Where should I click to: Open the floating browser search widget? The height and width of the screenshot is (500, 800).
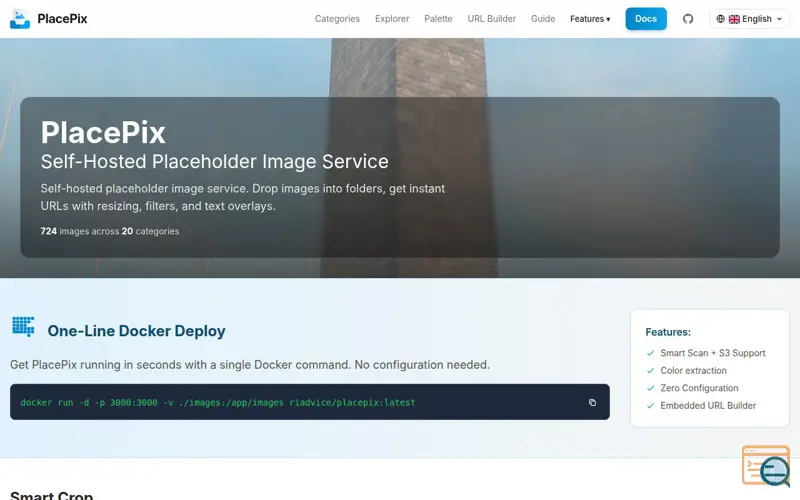[766, 466]
